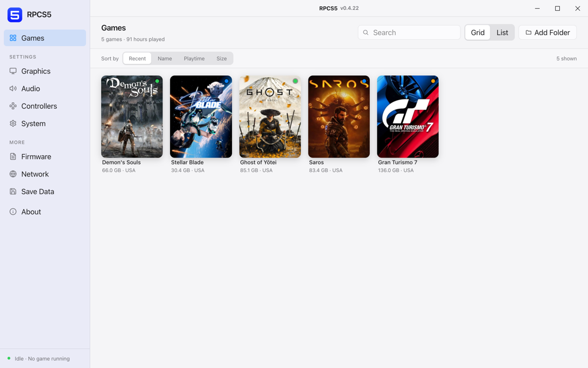Image resolution: width=588 pixels, height=368 pixels.
Task: Click the green status dot on Demon's Souls
Action: click(157, 81)
